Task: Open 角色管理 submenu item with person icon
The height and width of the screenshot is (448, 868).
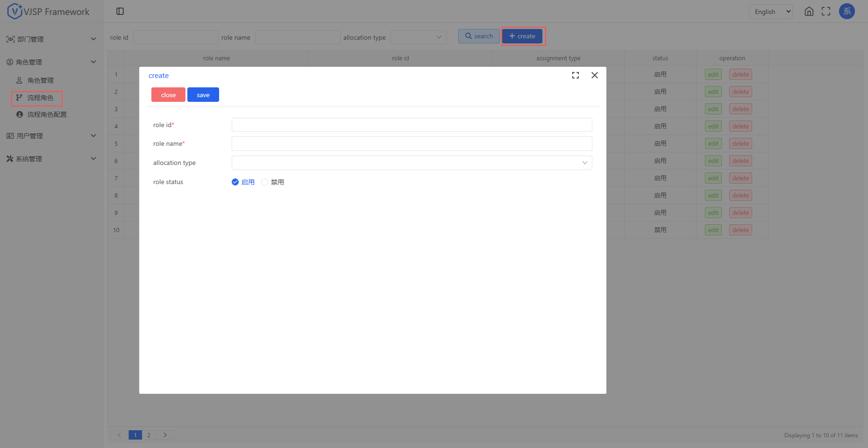Action: tap(40, 80)
